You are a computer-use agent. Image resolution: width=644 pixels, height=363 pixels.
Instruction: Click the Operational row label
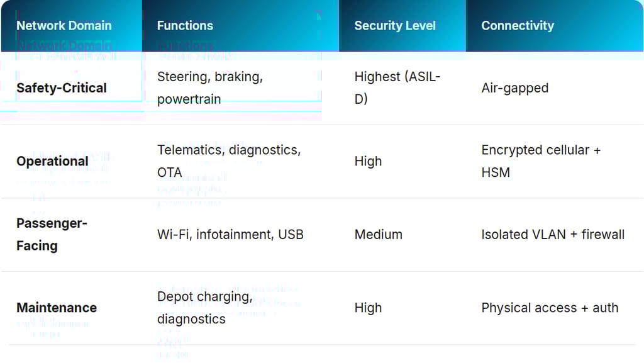pyautogui.click(x=52, y=161)
